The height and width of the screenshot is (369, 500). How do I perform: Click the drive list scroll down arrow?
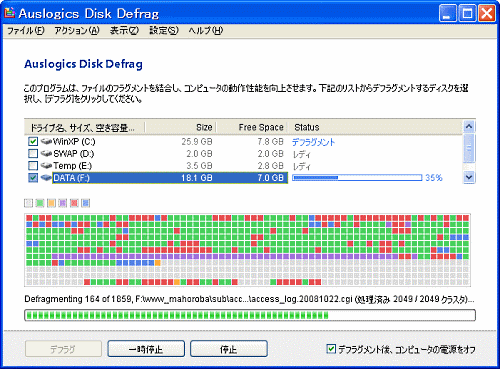(x=469, y=177)
